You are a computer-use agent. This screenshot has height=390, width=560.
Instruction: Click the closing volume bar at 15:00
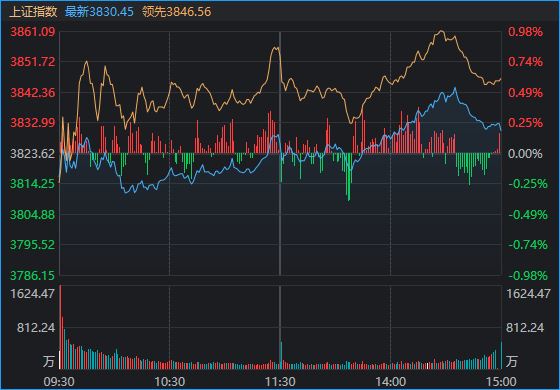tap(501, 355)
